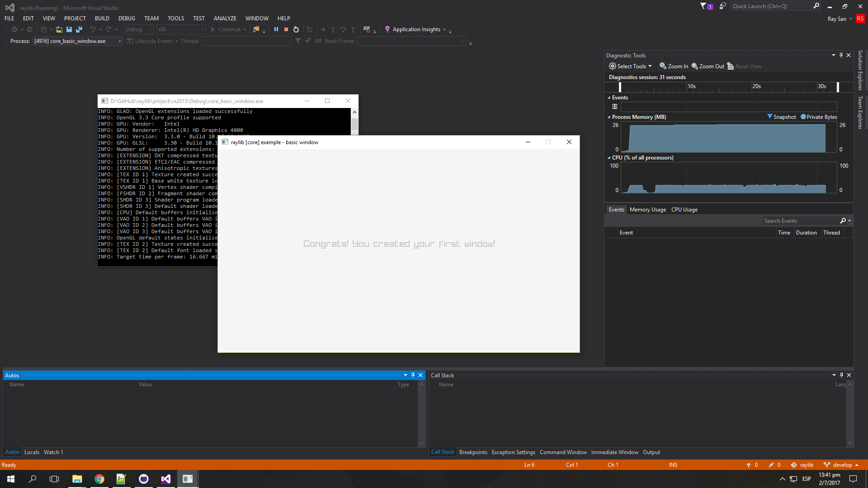Click the Save file icon
The height and width of the screenshot is (488, 868).
pos(69,29)
